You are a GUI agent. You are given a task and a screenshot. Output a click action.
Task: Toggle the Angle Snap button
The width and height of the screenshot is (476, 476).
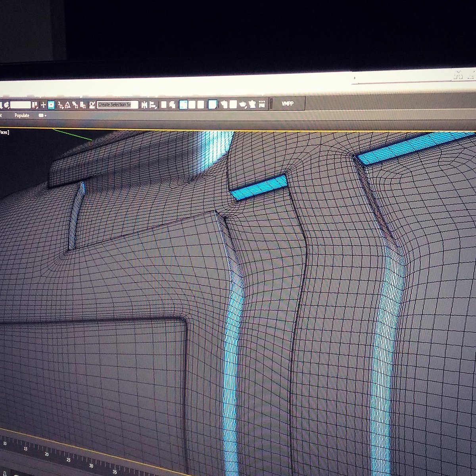(x=68, y=105)
